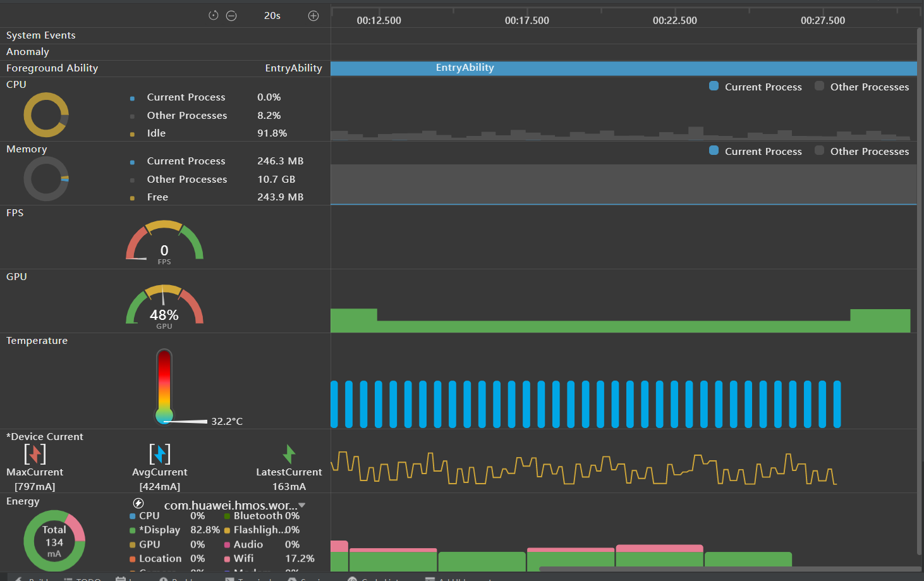Click the AvgCurrent value [424mA]

coord(160,487)
